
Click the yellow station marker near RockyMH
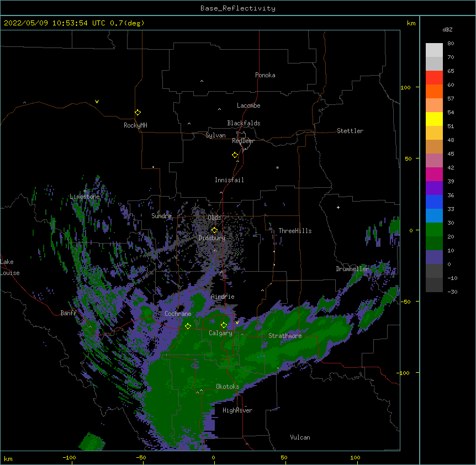pos(137,112)
